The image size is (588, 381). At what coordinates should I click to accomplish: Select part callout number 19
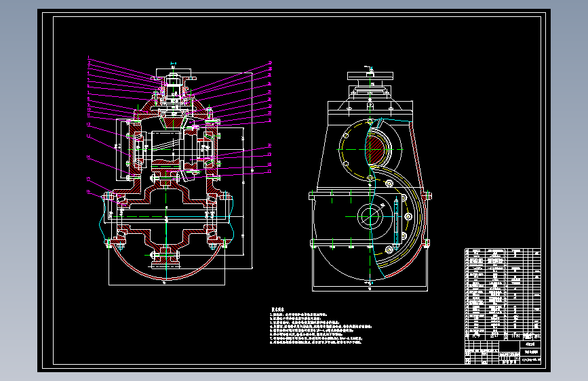tap(269, 154)
